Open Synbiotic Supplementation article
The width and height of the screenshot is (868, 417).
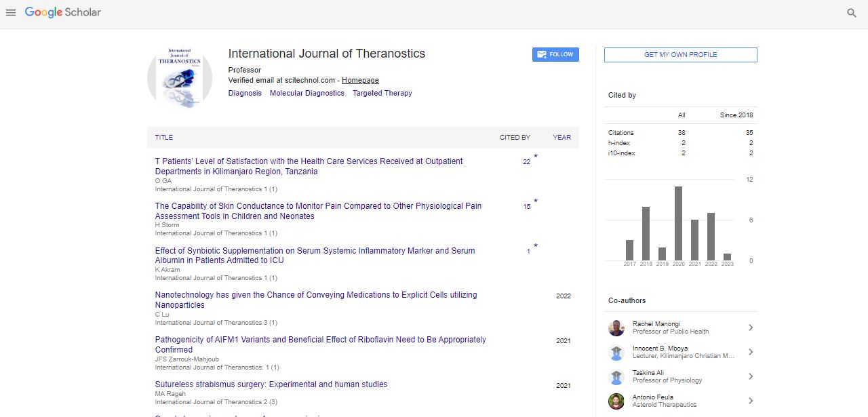coord(315,255)
